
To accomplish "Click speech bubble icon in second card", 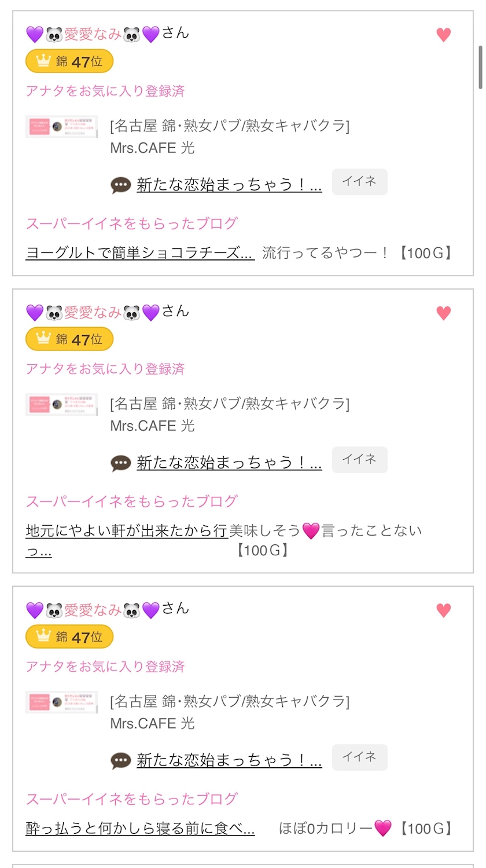I will [x=121, y=463].
